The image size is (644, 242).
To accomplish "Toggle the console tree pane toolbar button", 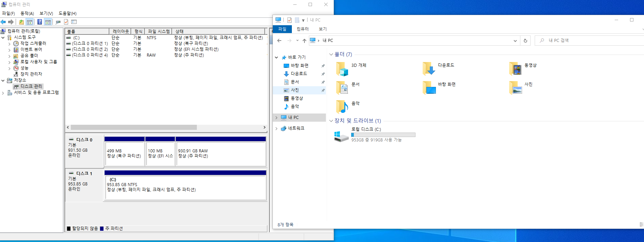I will [30, 22].
